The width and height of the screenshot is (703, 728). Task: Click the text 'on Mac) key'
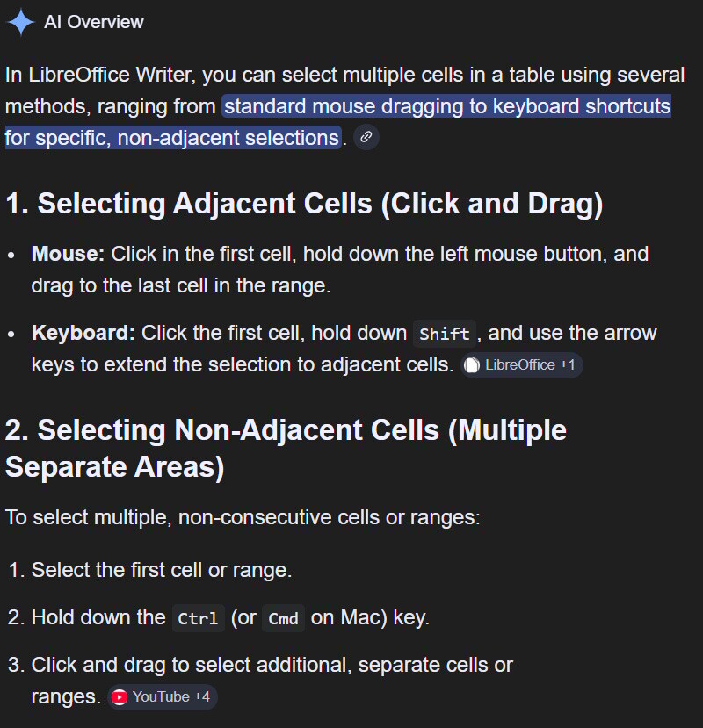(370, 618)
